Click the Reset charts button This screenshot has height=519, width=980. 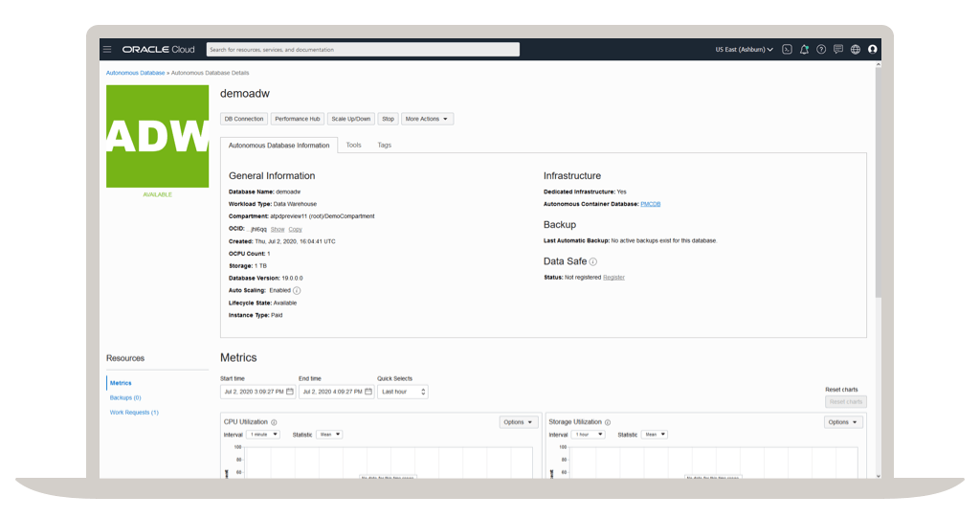point(846,401)
